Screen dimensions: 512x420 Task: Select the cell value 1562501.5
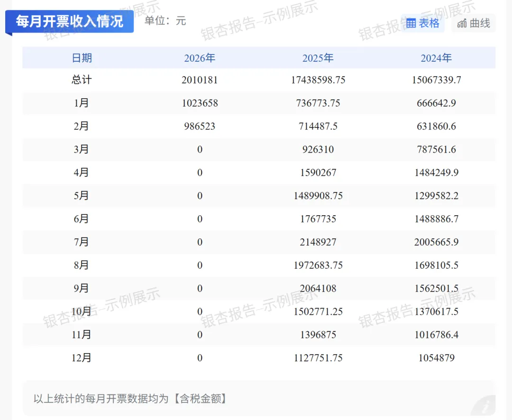pyautogui.click(x=436, y=289)
